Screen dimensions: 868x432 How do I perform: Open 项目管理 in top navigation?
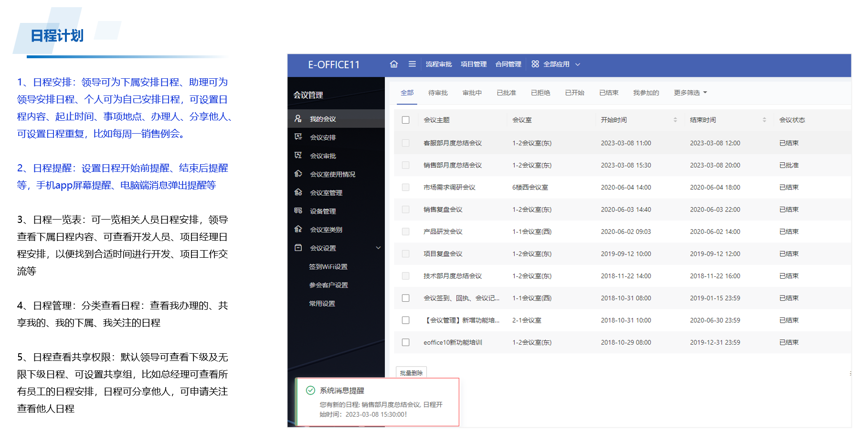(474, 64)
